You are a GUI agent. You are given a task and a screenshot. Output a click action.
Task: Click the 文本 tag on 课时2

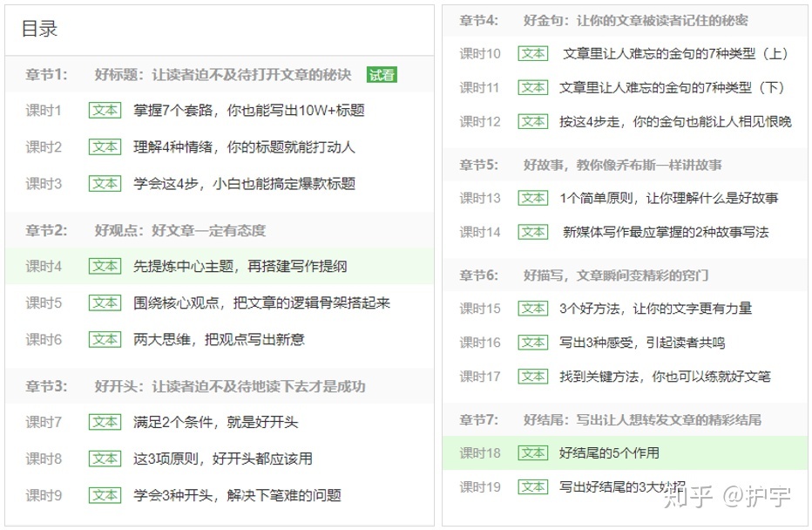tap(105, 147)
